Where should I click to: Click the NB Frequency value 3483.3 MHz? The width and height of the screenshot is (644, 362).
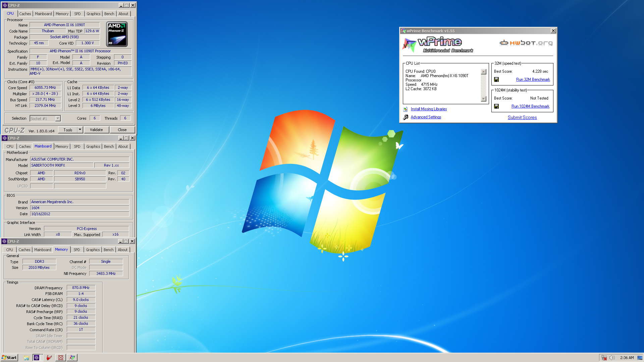(x=106, y=274)
